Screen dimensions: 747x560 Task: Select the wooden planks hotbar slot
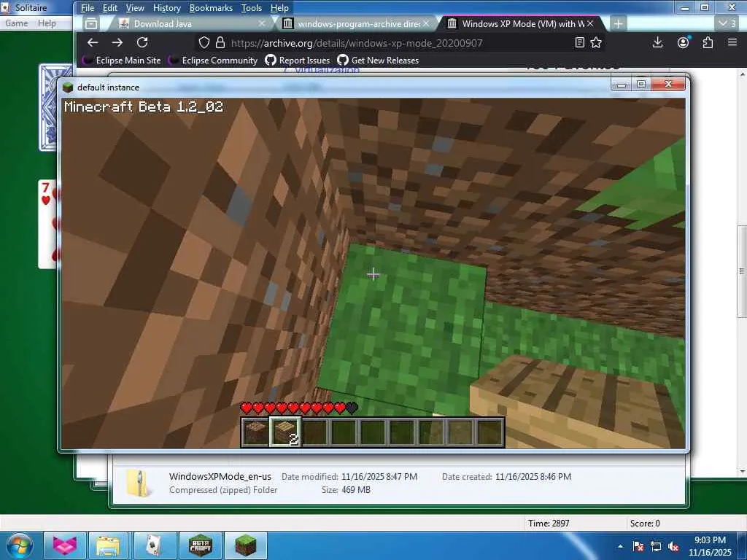point(285,432)
